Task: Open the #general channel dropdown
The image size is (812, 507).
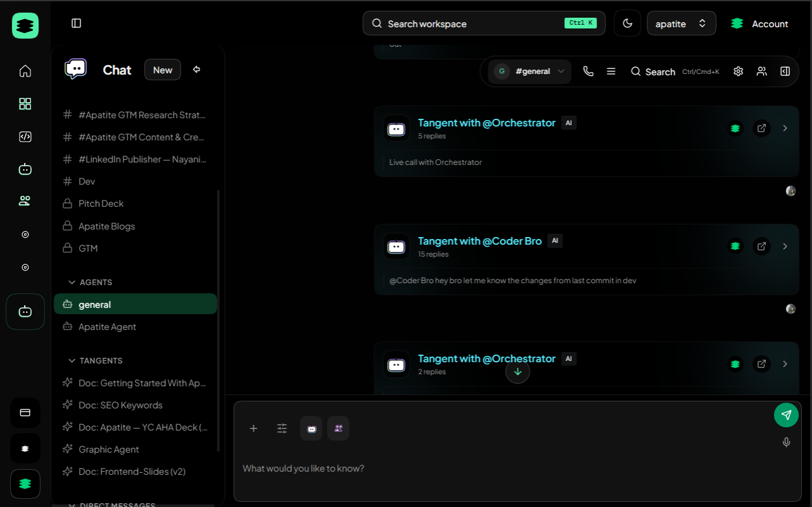Action: point(530,71)
